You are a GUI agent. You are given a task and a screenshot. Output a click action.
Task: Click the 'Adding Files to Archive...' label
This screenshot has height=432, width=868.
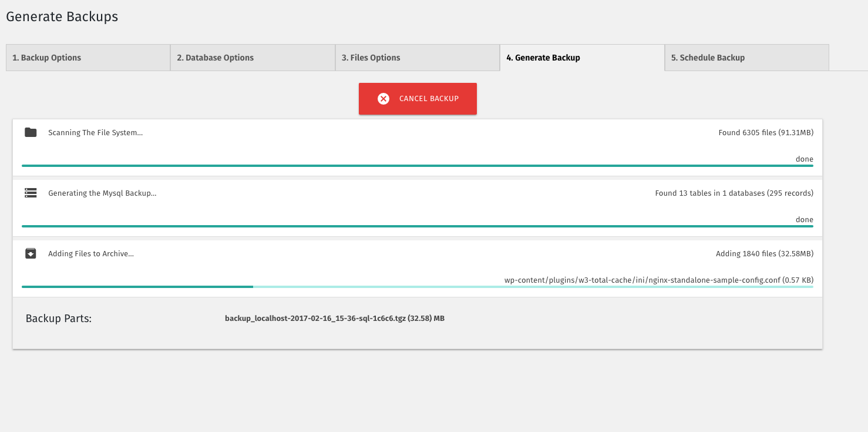91,254
